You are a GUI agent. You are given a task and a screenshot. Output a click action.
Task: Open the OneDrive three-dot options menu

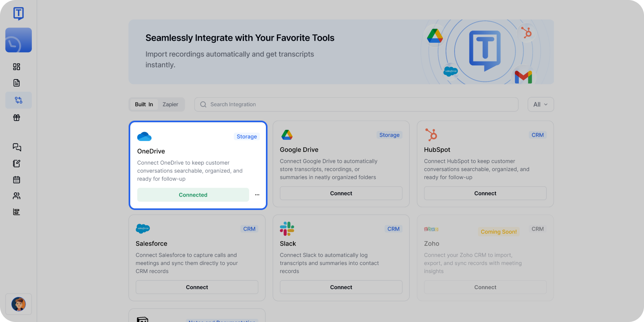[257, 195]
